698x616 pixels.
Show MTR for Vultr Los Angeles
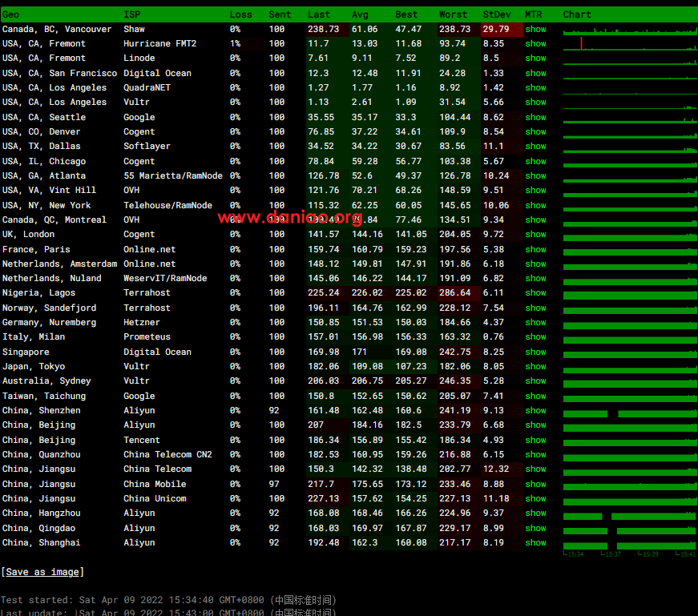click(535, 103)
